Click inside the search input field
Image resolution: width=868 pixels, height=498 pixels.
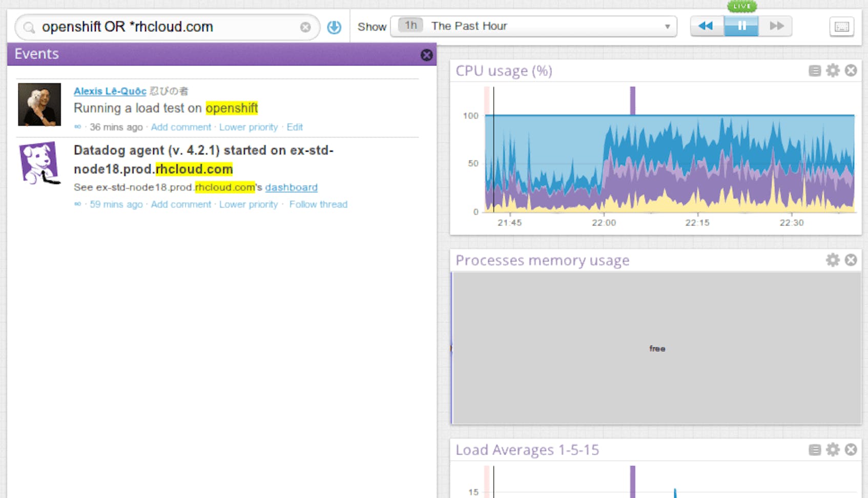click(x=154, y=27)
